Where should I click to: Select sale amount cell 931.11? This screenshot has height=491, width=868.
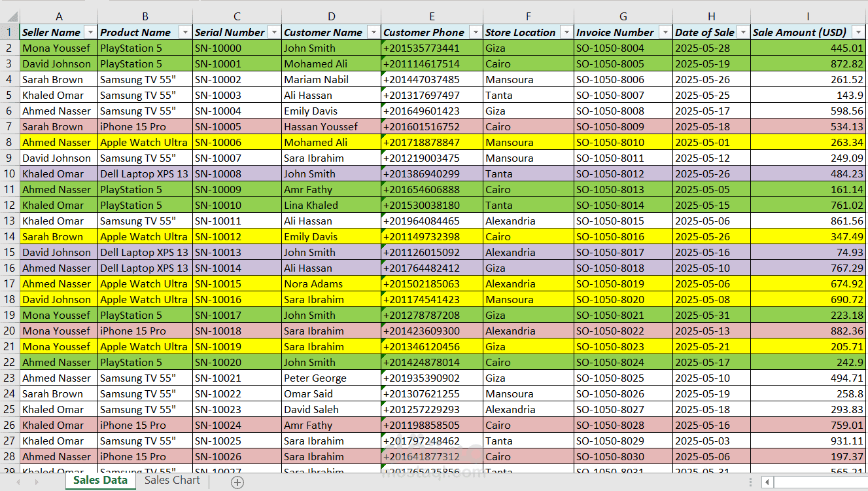(x=808, y=441)
